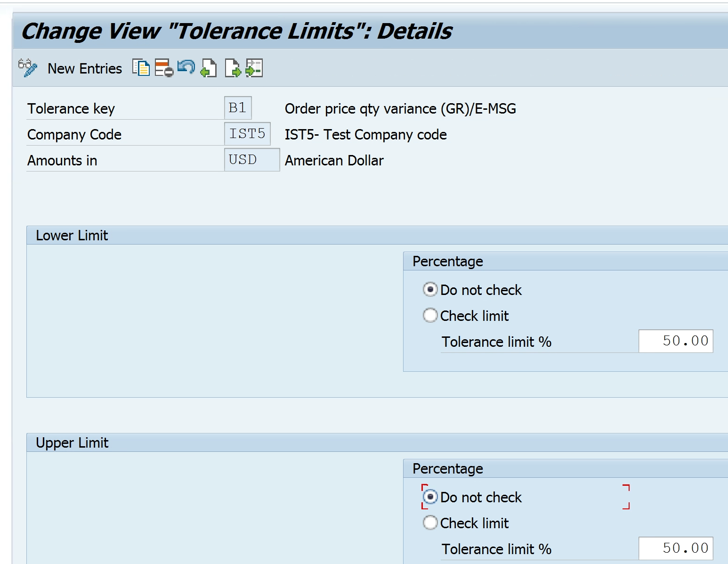Click Lower Limit 'Tolerance limit %' label
Viewport: 728px width, 564px height.
click(496, 342)
